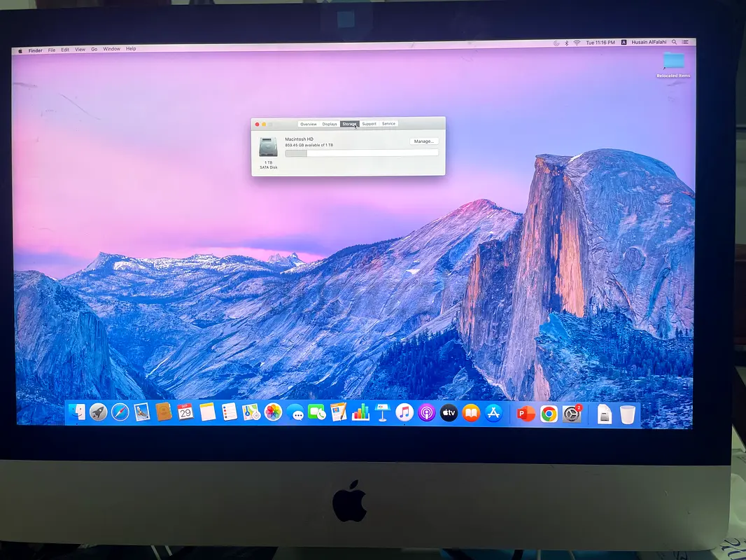This screenshot has height=560, width=746.
Task: Open Calendar showing date 29
Action: click(x=185, y=412)
